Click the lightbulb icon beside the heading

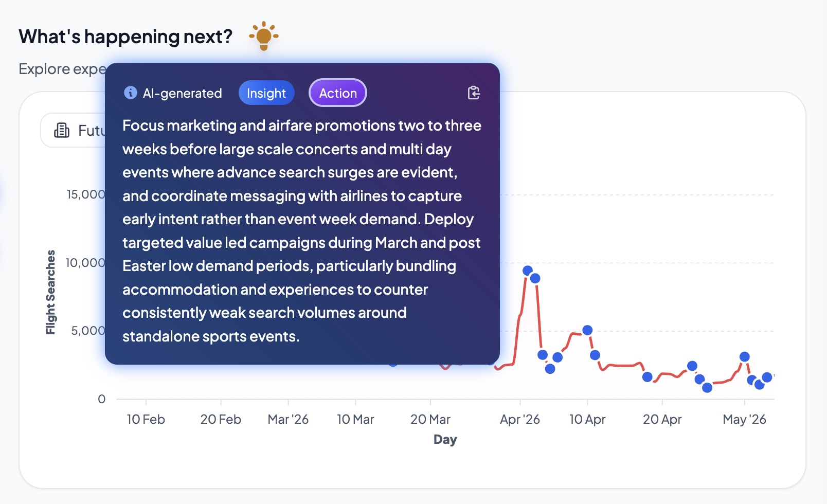(263, 36)
